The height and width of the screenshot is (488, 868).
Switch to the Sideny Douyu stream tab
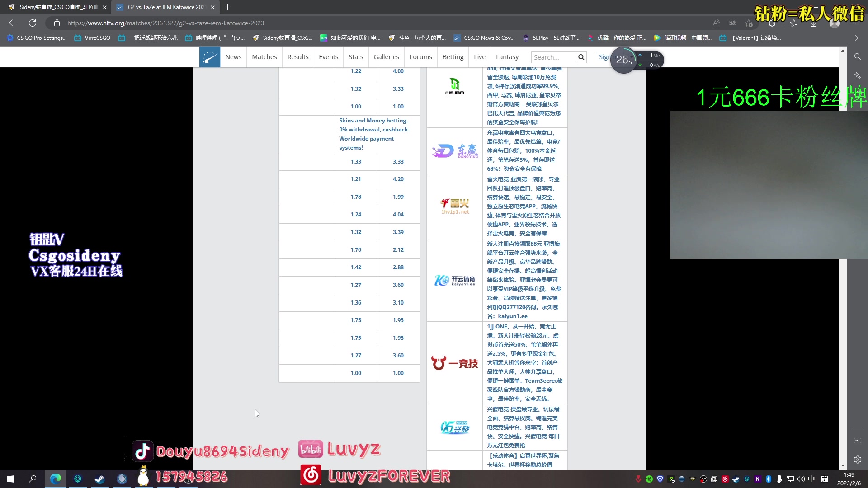click(58, 7)
